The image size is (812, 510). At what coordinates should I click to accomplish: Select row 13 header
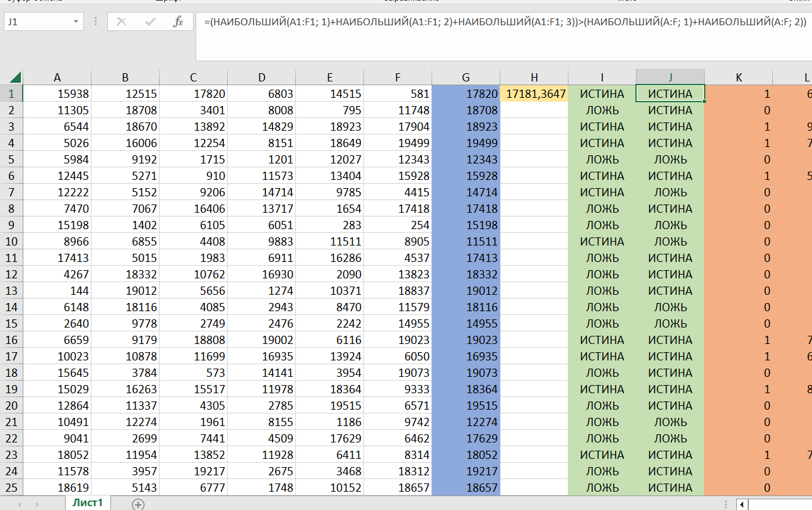click(x=11, y=291)
